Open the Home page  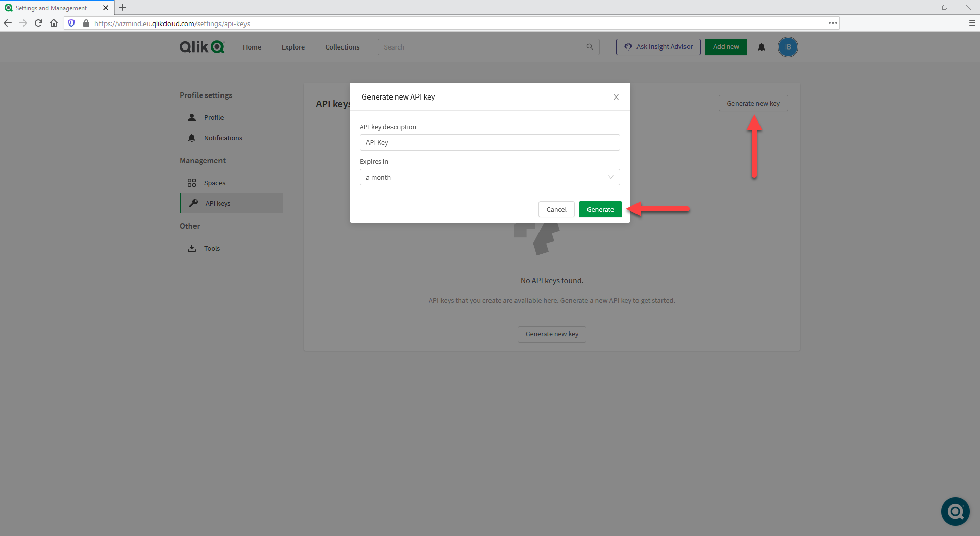[252, 47]
